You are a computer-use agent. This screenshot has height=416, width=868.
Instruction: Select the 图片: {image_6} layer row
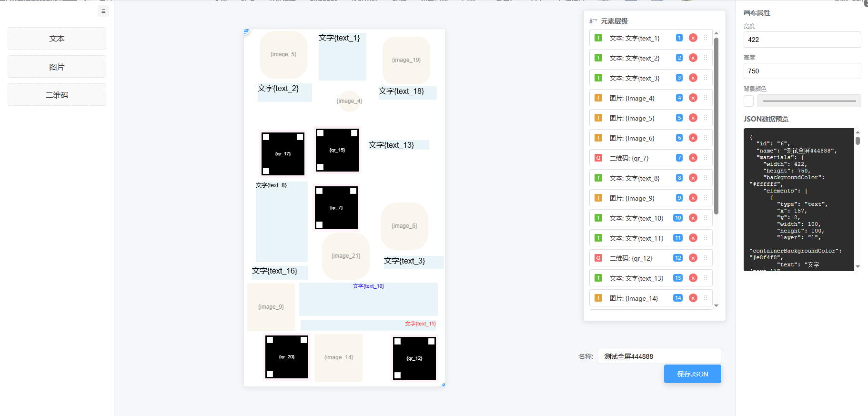click(651, 138)
